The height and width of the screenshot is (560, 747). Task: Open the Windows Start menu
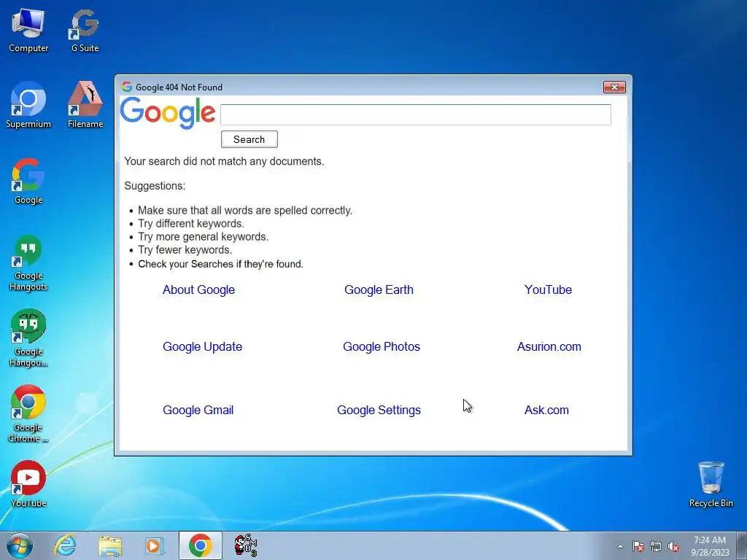[20, 545]
